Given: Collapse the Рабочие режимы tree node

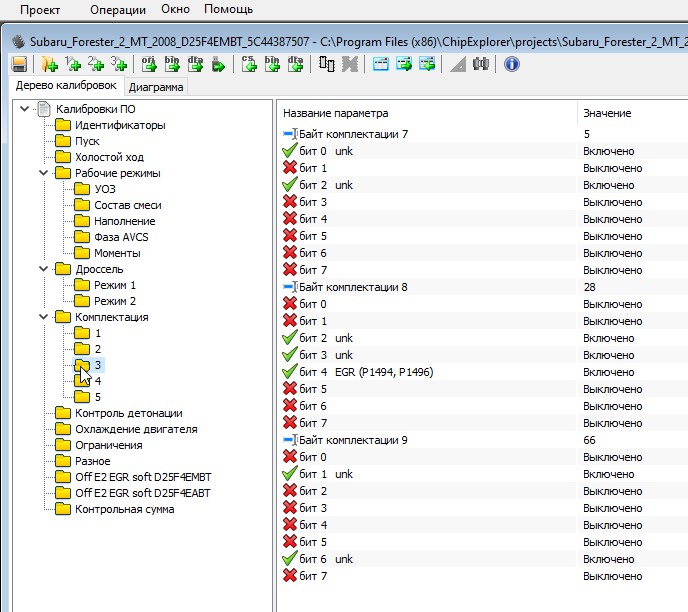Looking at the screenshot, I should [x=43, y=173].
